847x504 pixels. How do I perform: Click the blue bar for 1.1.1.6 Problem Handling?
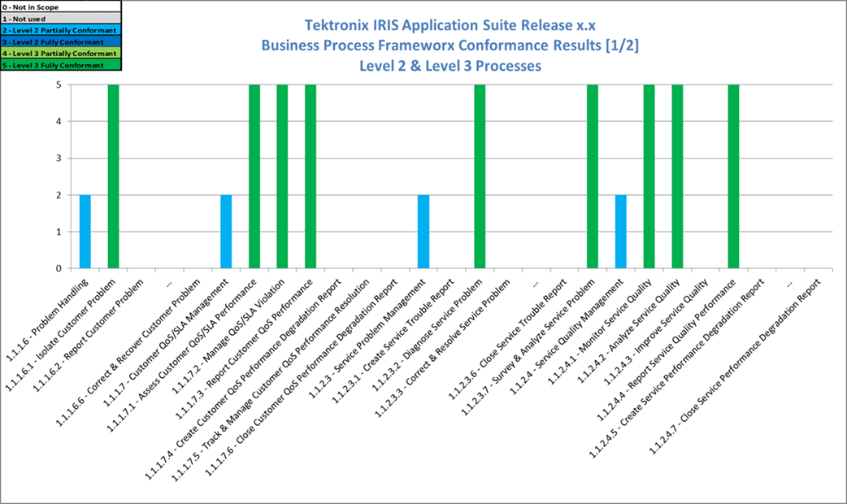(85, 231)
